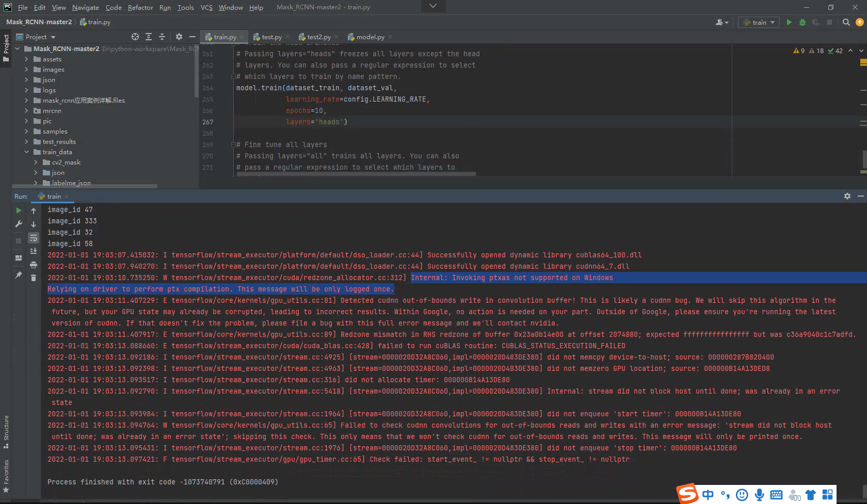Open the train run configuration dropdown
Viewport: 867px width, 504px height.
coord(759,22)
